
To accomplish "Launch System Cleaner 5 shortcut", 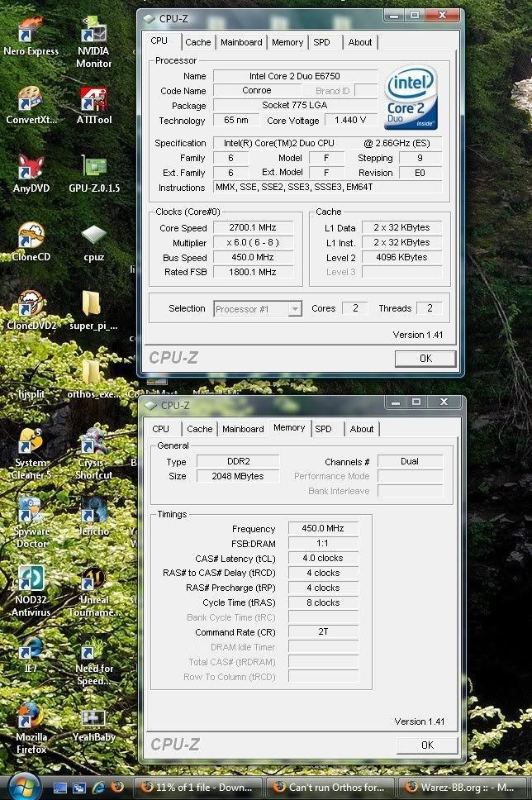I will click(31, 453).
